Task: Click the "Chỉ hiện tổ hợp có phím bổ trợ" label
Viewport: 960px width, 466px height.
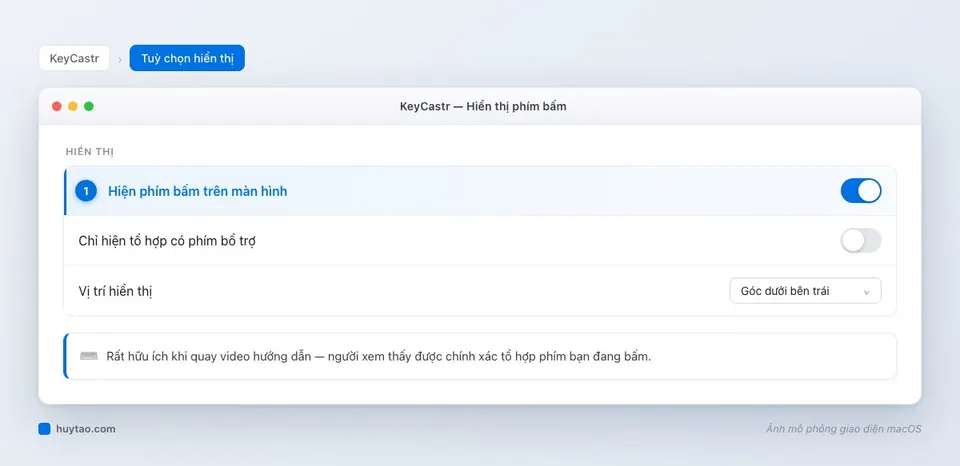Action: click(167, 241)
